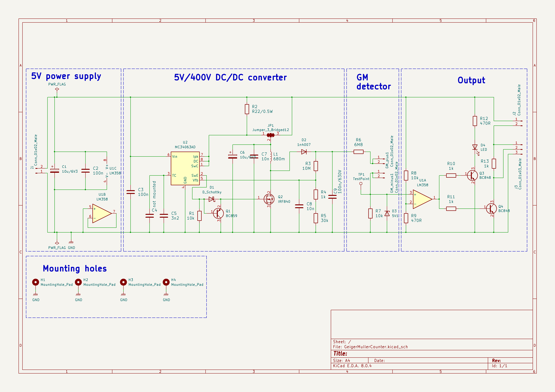Select the 'File: GeigerMullerCounter.kicad_sch' text
This screenshot has height=392, width=555.
pos(370,347)
